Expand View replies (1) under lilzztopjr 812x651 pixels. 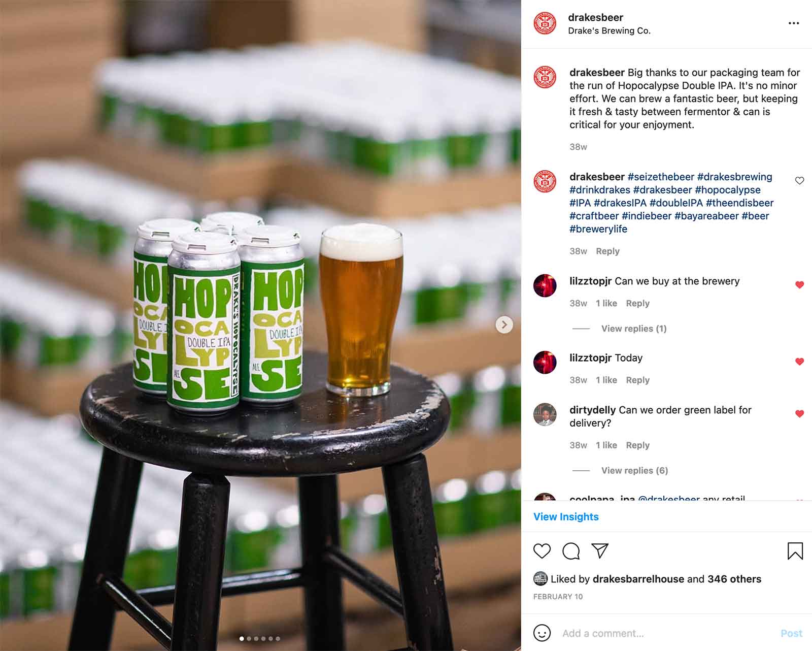click(x=634, y=329)
